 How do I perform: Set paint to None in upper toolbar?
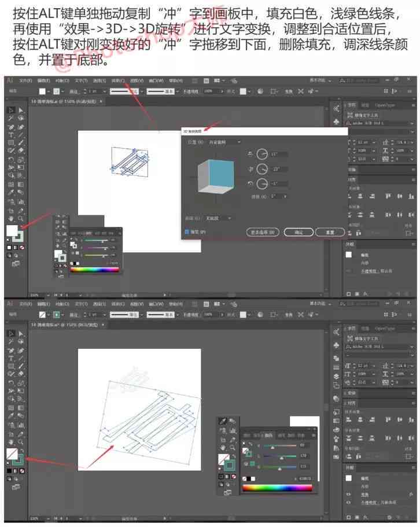[x=22, y=248]
